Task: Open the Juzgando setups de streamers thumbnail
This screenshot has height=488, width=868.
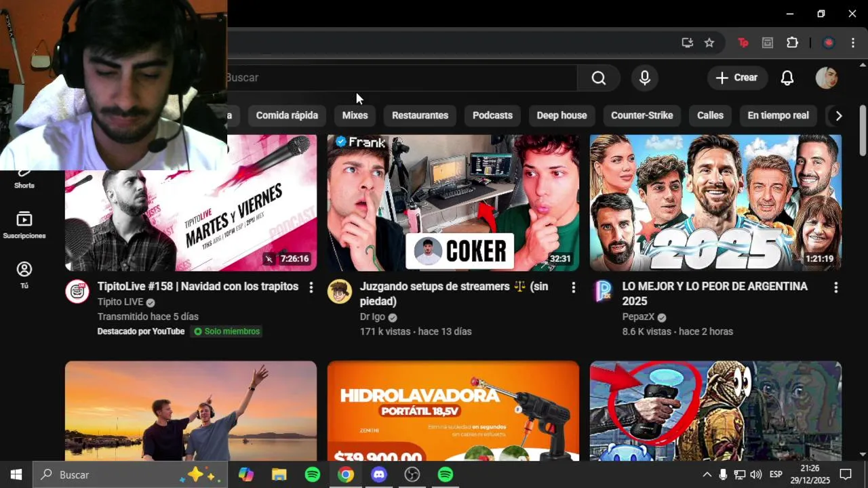Action: pyautogui.click(x=453, y=203)
